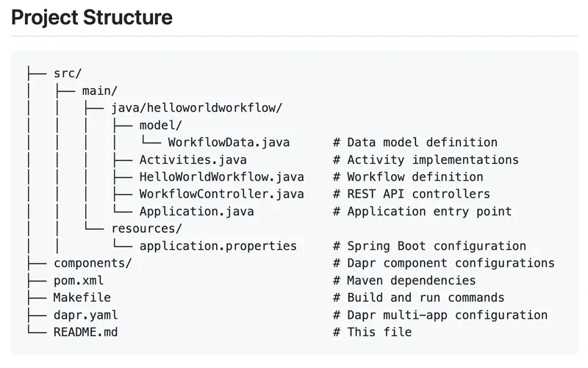Select the main/ directory line
Screen dimensions: 588x368
point(99,90)
